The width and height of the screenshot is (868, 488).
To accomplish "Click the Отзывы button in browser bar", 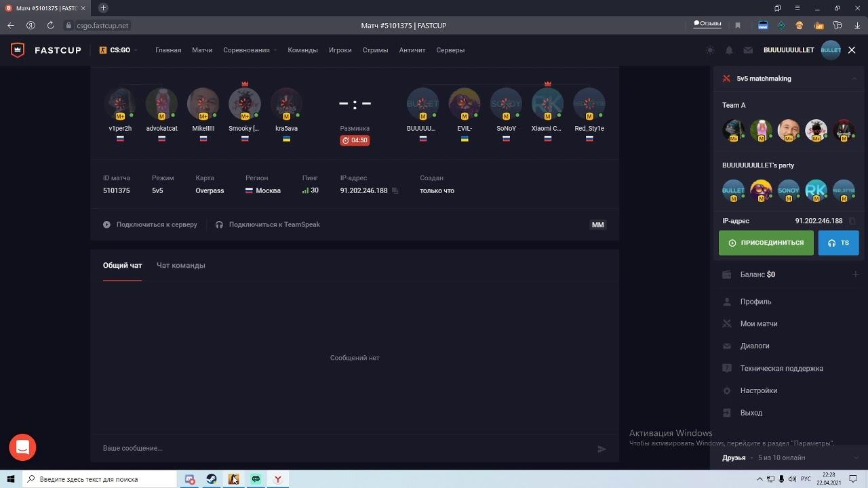I will (x=707, y=24).
